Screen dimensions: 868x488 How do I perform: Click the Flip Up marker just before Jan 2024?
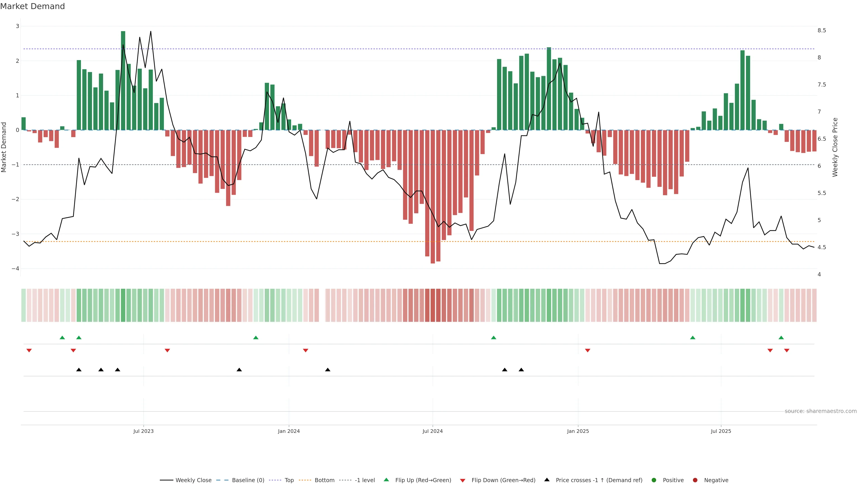pyautogui.click(x=256, y=338)
